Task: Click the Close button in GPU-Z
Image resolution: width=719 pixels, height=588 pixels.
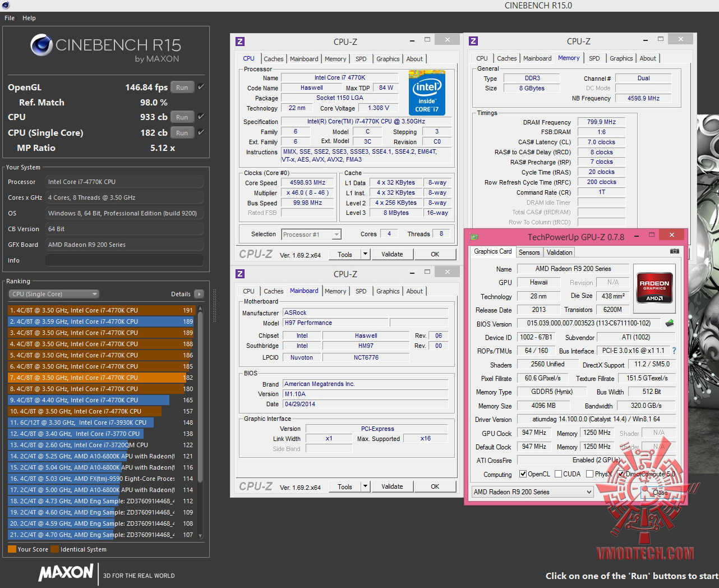Action: 660,492
